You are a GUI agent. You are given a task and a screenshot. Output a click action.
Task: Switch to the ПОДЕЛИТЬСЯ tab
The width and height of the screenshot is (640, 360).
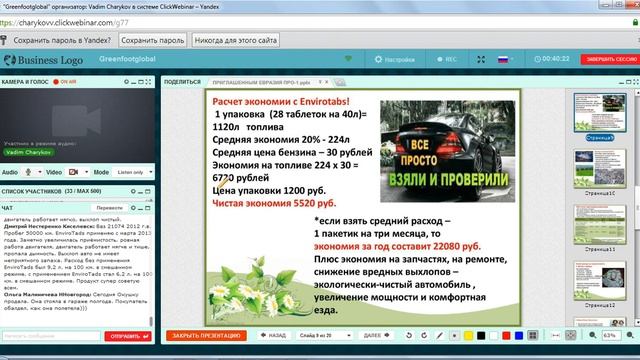[x=182, y=82]
